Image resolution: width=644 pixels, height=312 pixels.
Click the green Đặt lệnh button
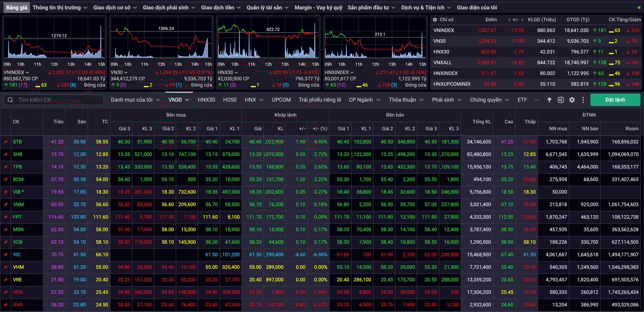pos(615,100)
